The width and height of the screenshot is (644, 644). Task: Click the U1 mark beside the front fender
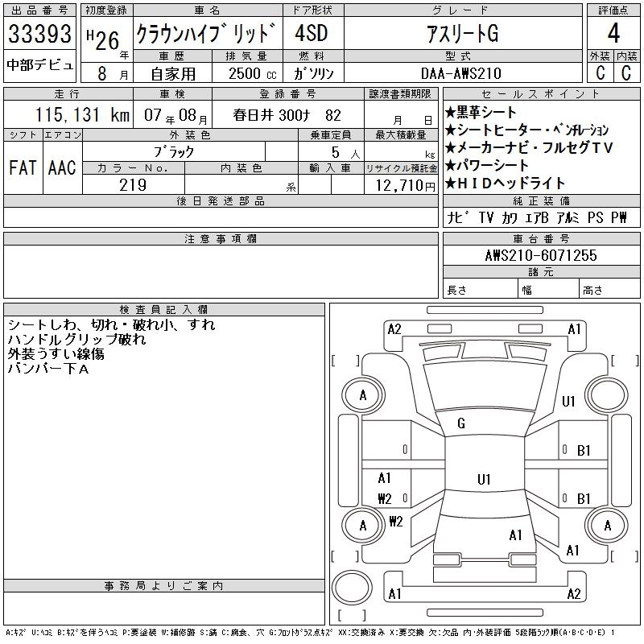[x=568, y=402]
